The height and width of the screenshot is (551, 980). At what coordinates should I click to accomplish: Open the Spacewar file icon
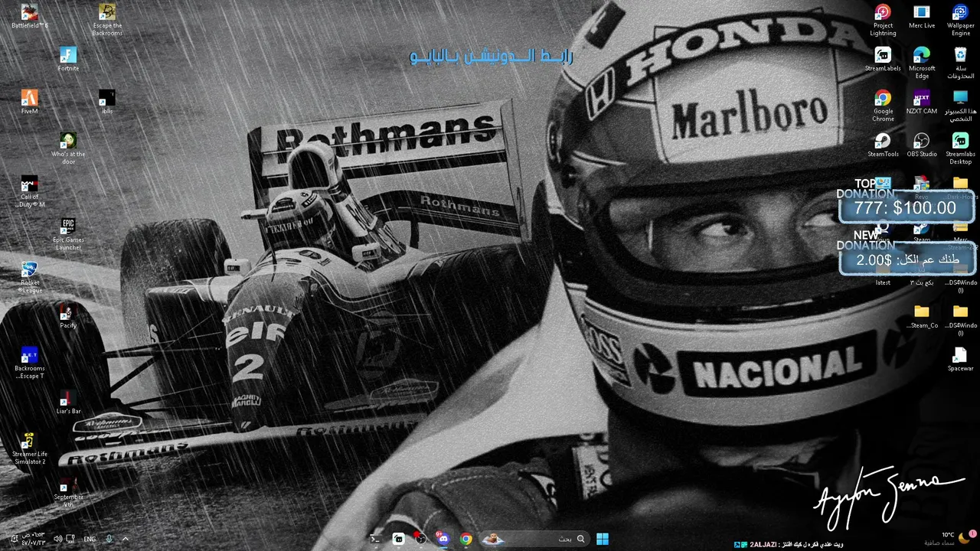[x=961, y=359]
